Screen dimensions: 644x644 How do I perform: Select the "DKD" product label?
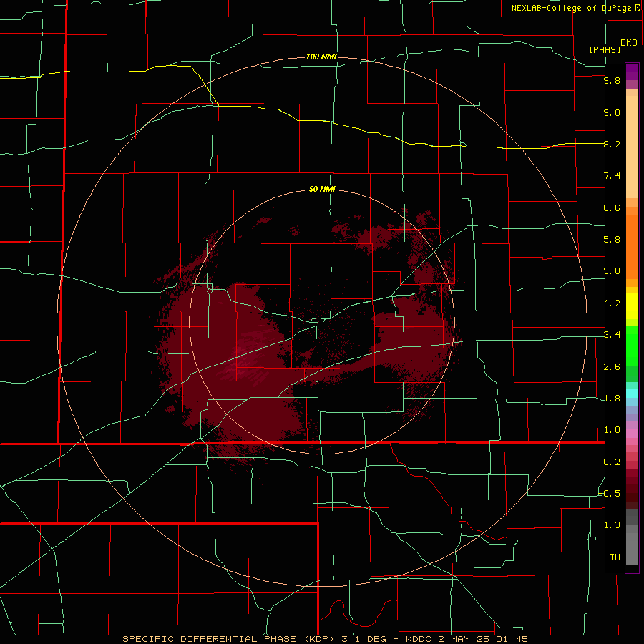coord(628,43)
